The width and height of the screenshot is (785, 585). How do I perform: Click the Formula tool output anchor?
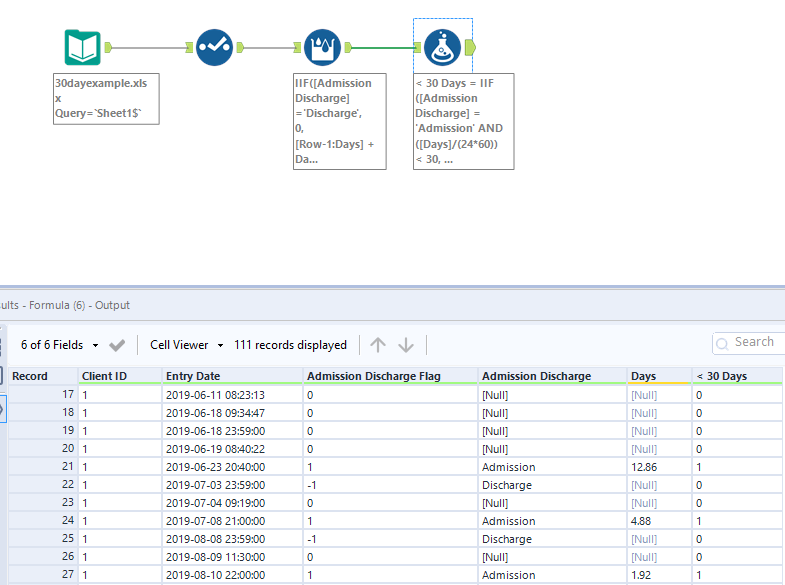pyautogui.click(x=471, y=47)
